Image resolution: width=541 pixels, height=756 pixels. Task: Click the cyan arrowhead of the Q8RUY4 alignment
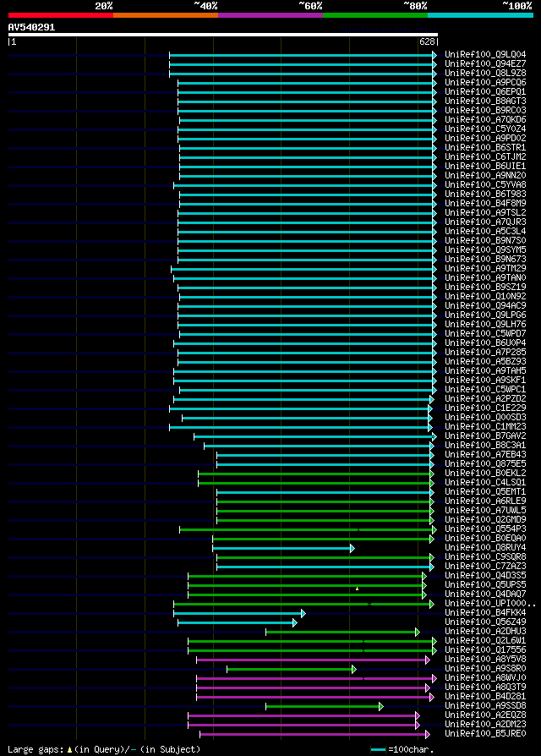tap(352, 548)
